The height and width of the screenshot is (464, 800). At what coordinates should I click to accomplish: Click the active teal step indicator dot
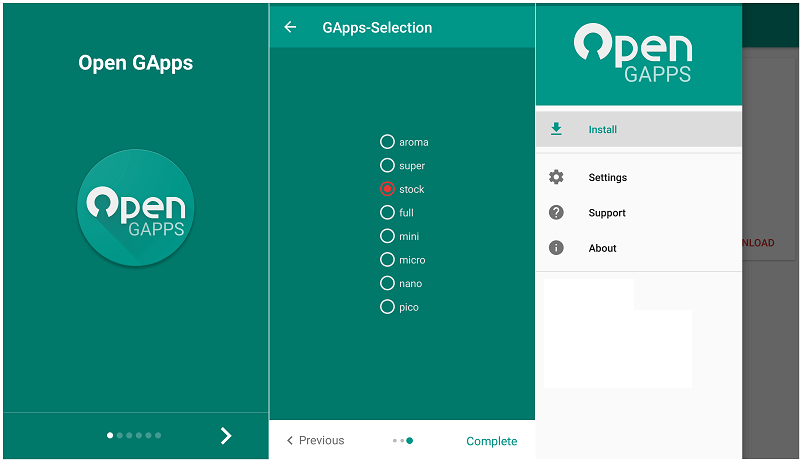pyautogui.click(x=410, y=441)
